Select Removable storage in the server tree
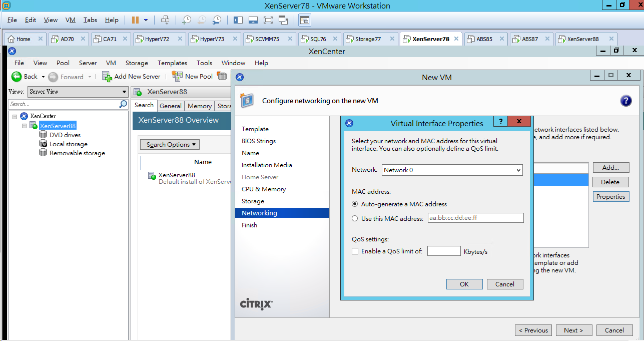The image size is (644, 341). coord(77,153)
